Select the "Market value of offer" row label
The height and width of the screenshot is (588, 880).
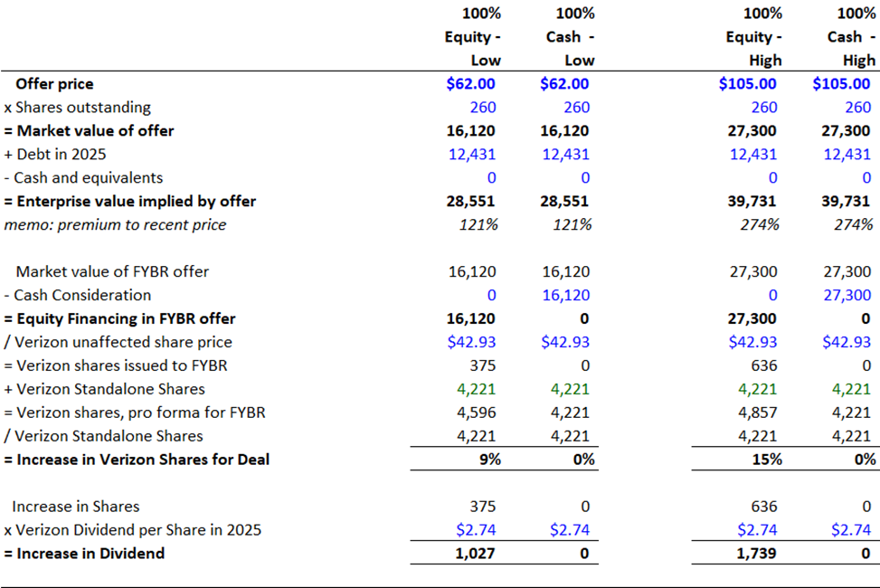[x=89, y=131]
